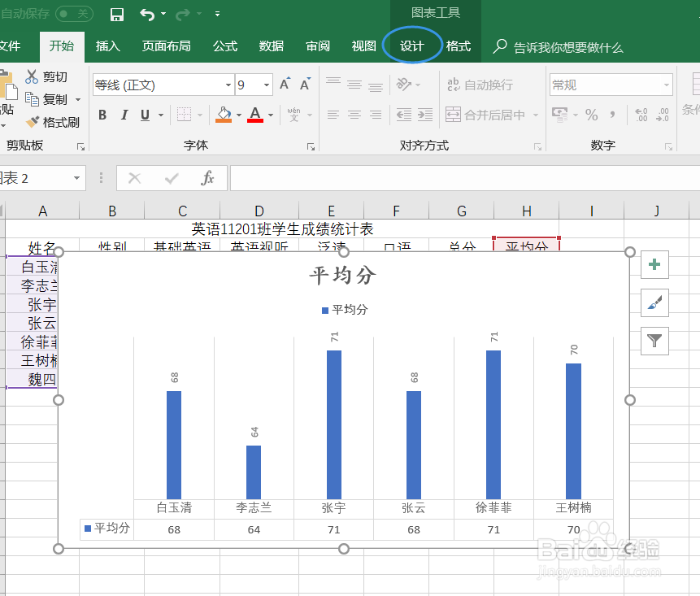Align text right
This screenshot has width=700, height=596.
(376, 115)
